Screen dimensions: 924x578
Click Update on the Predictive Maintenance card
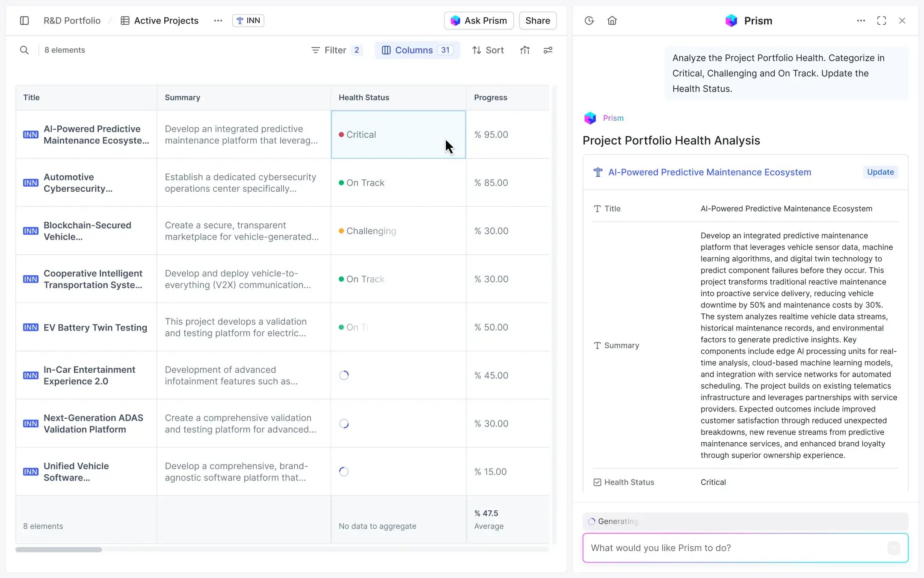point(880,172)
